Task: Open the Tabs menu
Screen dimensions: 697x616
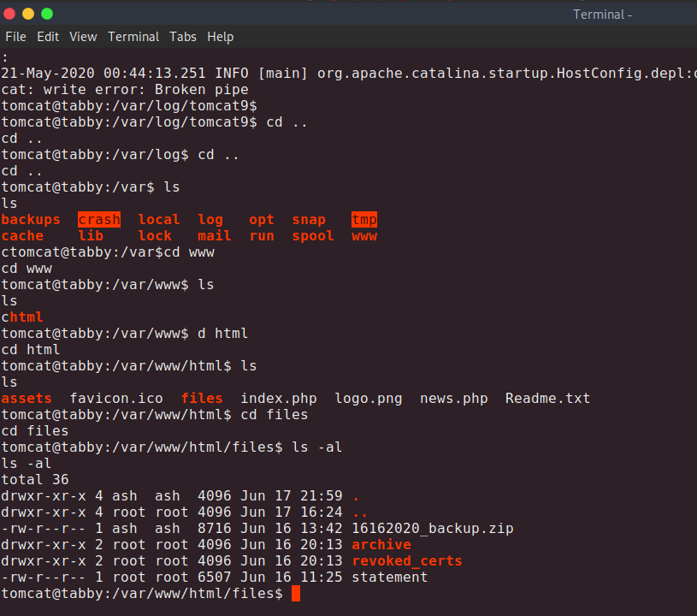Action: point(183,37)
